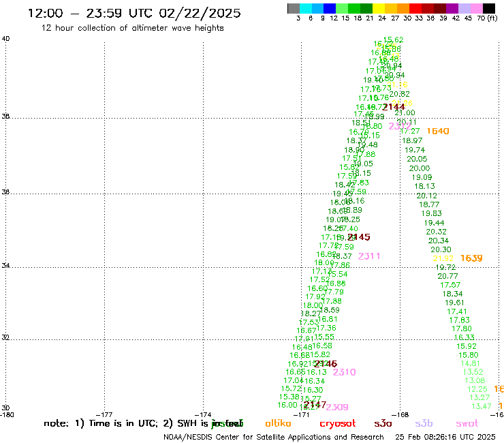Image resolution: width=504 pixels, height=443 pixels.
Task: Click the subtitle about altimeter wave heights
Action: click(x=132, y=28)
